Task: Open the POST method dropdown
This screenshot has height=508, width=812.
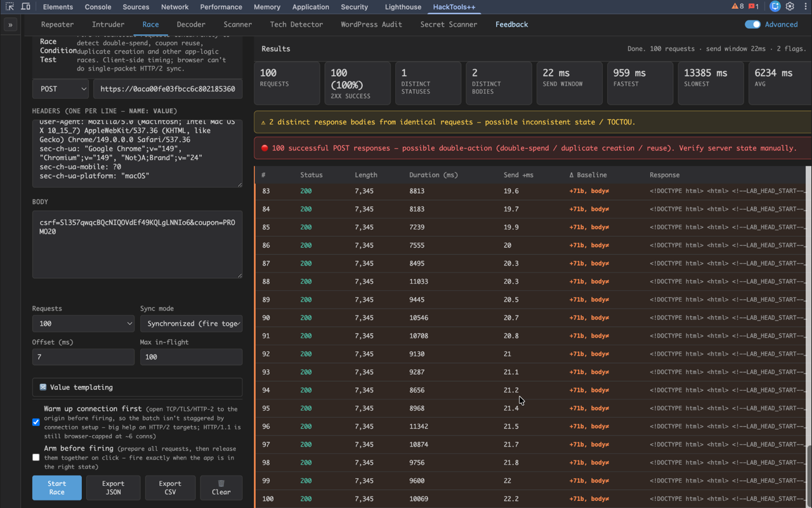Action: (60, 89)
